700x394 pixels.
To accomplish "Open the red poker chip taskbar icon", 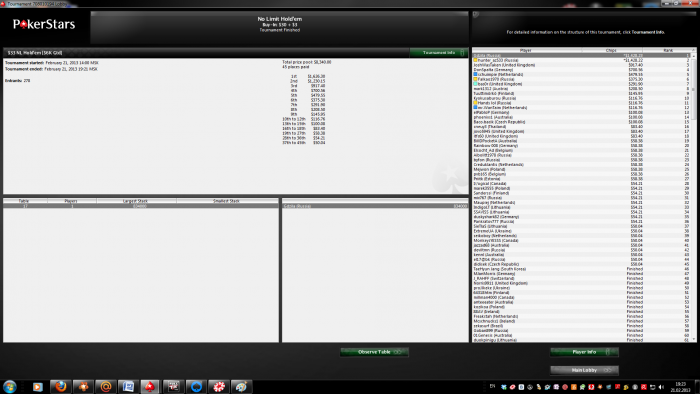I will click(x=219, y=386).
